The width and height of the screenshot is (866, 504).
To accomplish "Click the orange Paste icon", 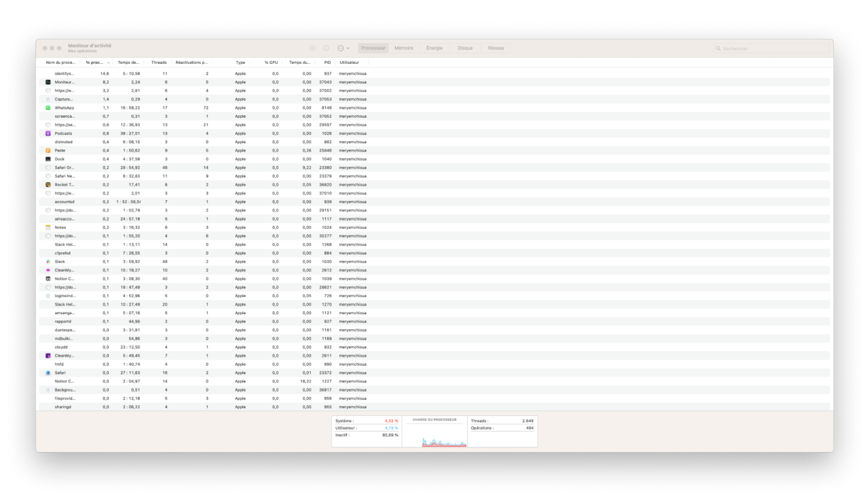I will [48, 150].
